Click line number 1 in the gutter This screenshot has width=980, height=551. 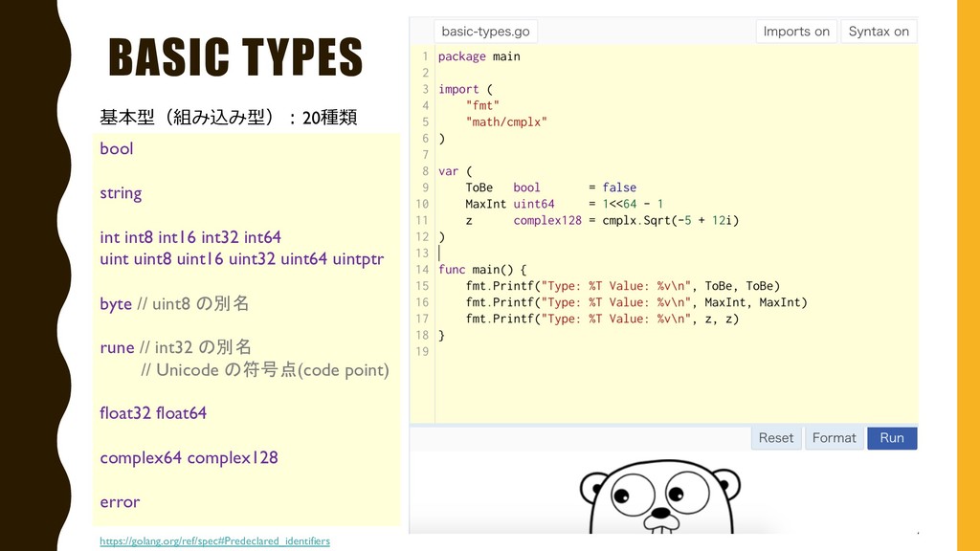pyautogui.click(x=425, y=56)
